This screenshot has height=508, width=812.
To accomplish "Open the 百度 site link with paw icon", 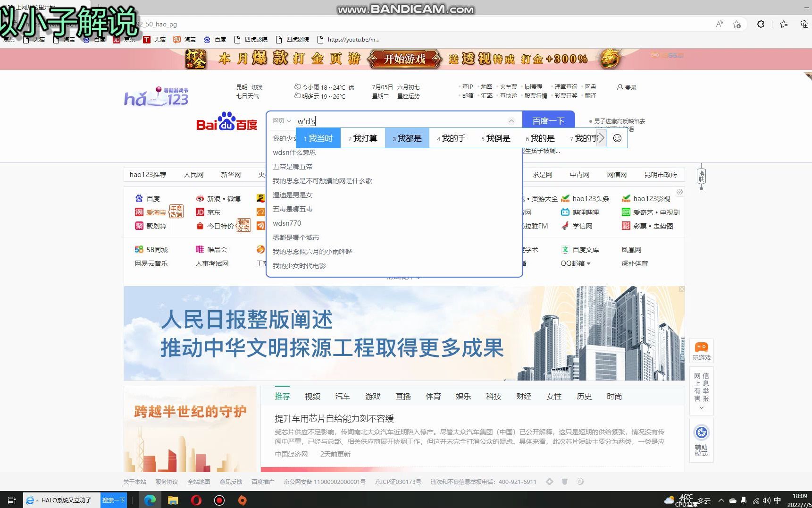I will point(148,199).
